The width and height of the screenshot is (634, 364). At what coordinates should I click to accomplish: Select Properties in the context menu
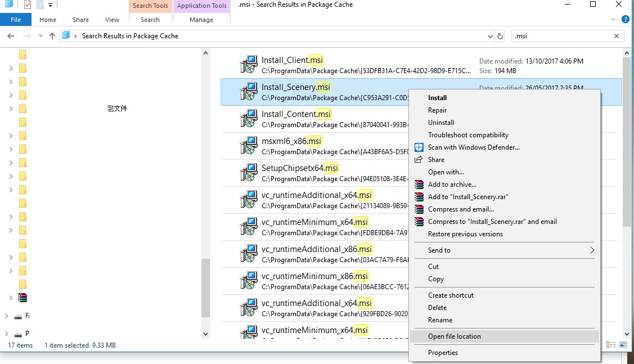443,353
